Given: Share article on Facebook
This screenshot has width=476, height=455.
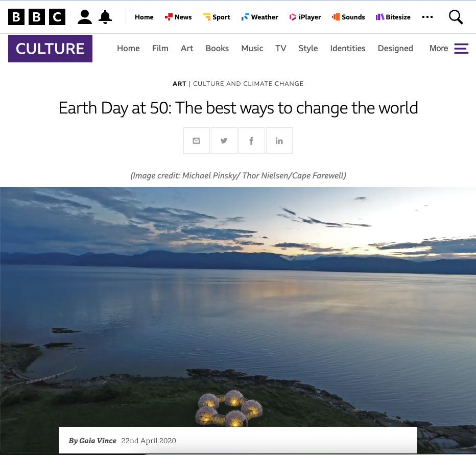Looking at the screenshot, I should 252,141.
